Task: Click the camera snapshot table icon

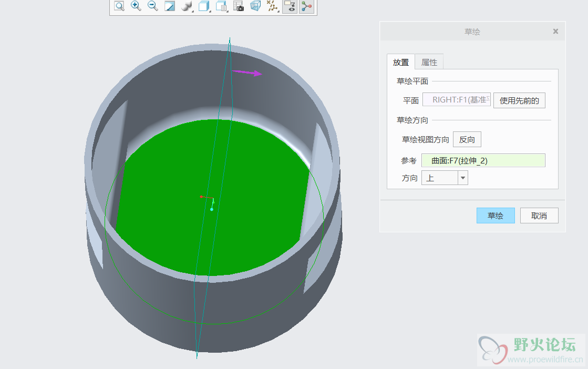Action: click(239, 6)
